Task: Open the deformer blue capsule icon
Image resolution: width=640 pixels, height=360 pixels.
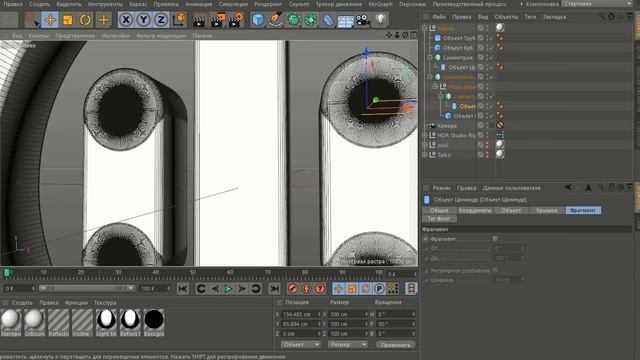Action: (328, 20)
